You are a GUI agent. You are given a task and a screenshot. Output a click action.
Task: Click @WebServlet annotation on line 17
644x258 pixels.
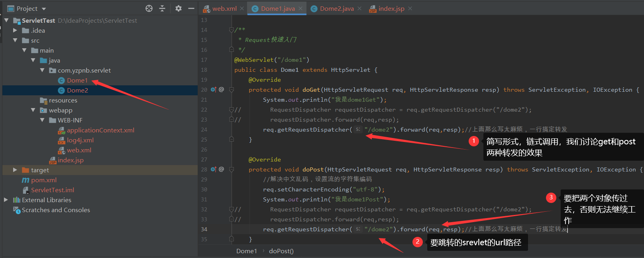click(x=254, y=60)
